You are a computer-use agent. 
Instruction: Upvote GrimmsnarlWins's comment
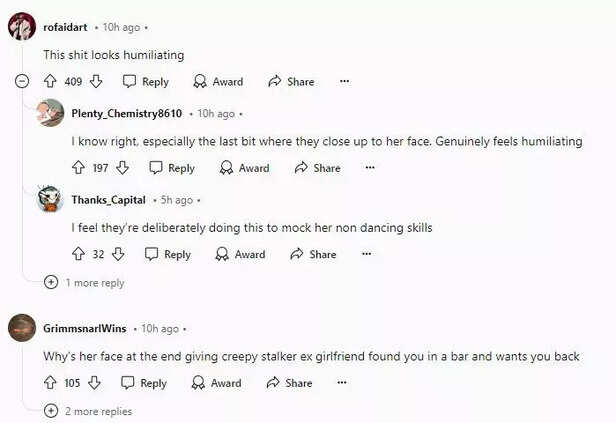tap(50, 382)
